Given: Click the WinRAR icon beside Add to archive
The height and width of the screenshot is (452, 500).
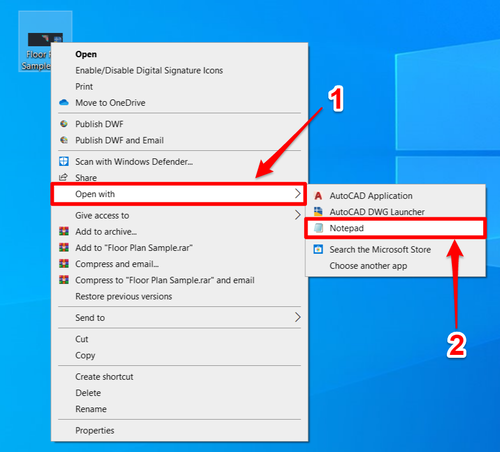Looking at the screenshot, I should (x=64, y=231).
